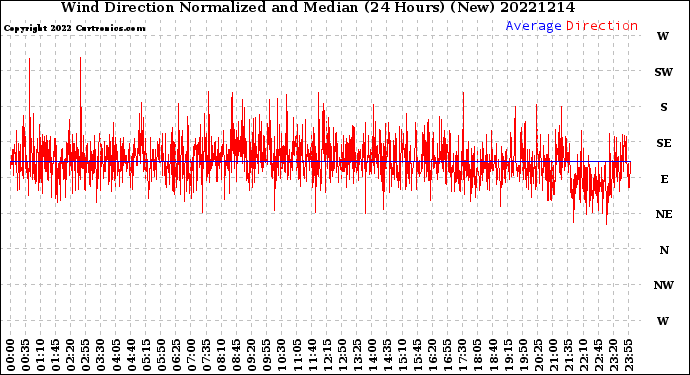Click the 20:25 time label
The height and width of the screenshot is (375, 690).
[x=538, y=355]
